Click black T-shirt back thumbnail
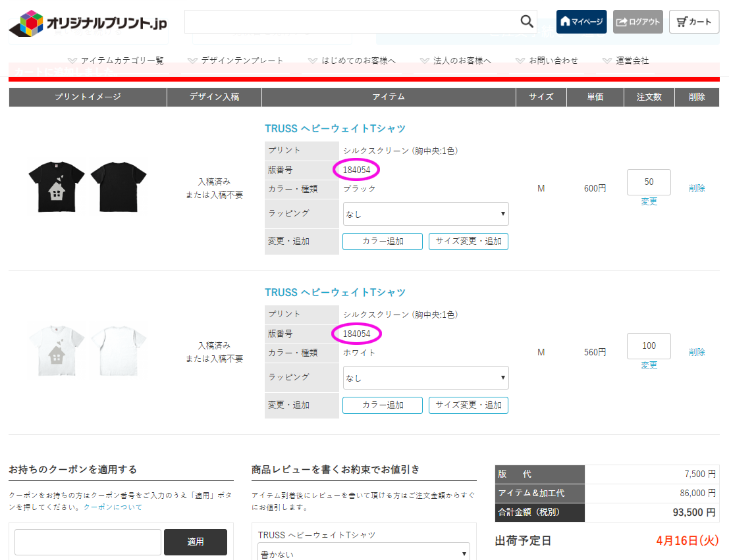Image resolution: width=729 pixels, height=560 pixels. coord(118,187)
